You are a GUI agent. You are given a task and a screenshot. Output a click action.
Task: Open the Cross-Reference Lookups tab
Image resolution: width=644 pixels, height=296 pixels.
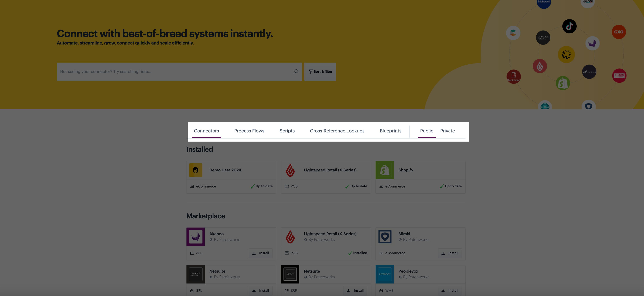pyautogui.click(x=337, y=131)
